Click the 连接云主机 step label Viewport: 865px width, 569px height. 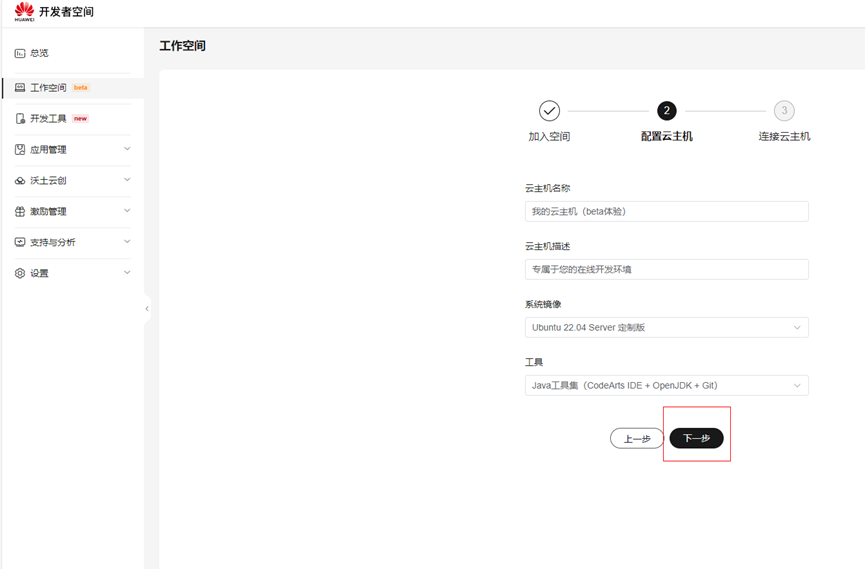tap(784, 136)
